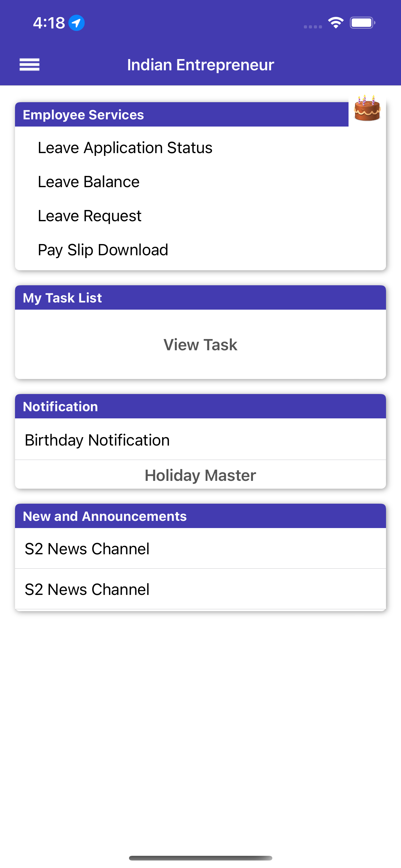Open Leave Balance
The width and height of the screenshot is (401, 868).
(x=89, y=182)
